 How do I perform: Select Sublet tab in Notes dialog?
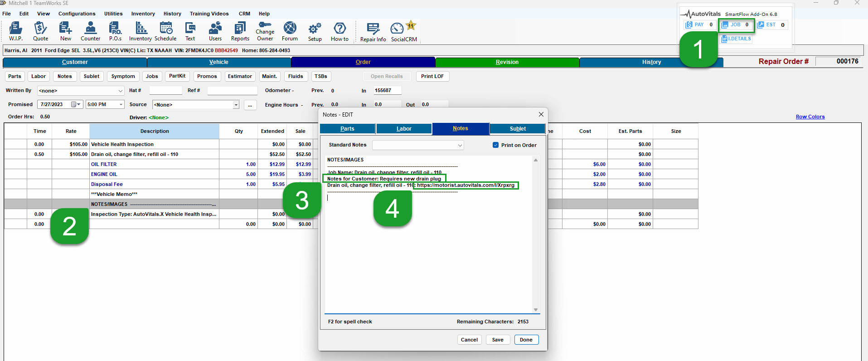click(x=518, y=129)
